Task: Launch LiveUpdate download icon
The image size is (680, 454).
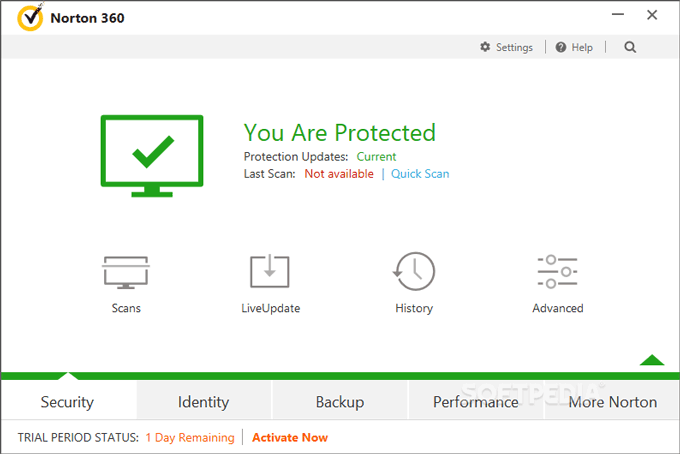Action: tap(270, 273)
